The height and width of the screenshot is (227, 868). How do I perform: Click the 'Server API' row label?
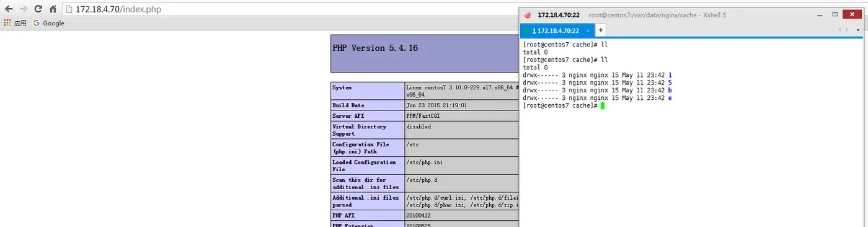[x=348, y=116]
